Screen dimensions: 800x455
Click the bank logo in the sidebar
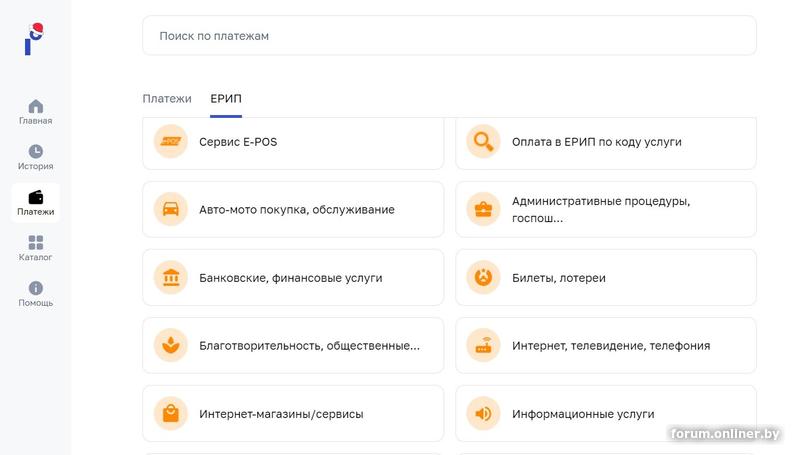tap(35, 38)
